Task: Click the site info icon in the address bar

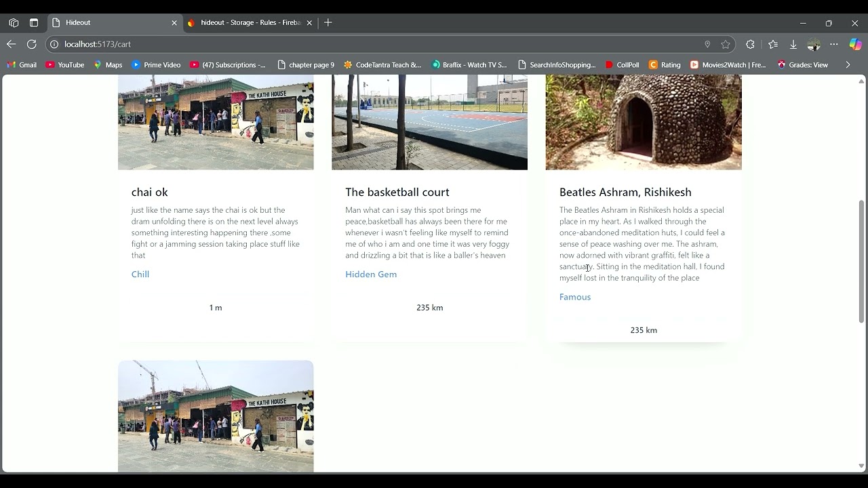Action: tap(53, 43)
